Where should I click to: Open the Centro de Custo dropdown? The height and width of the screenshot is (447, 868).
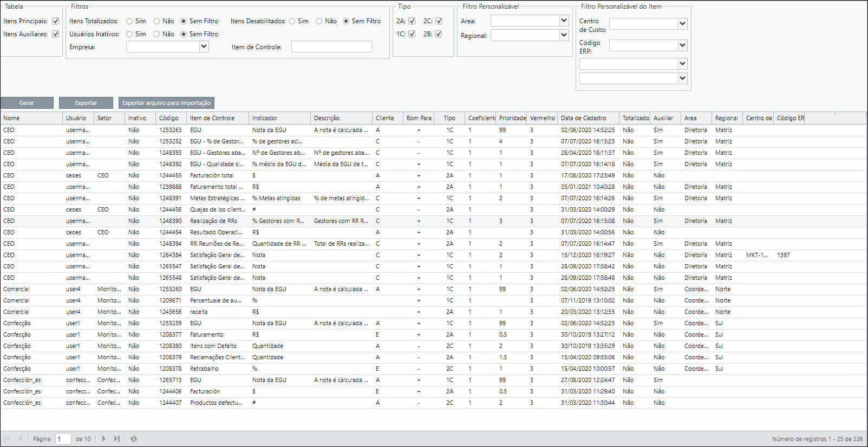point(682,24)
